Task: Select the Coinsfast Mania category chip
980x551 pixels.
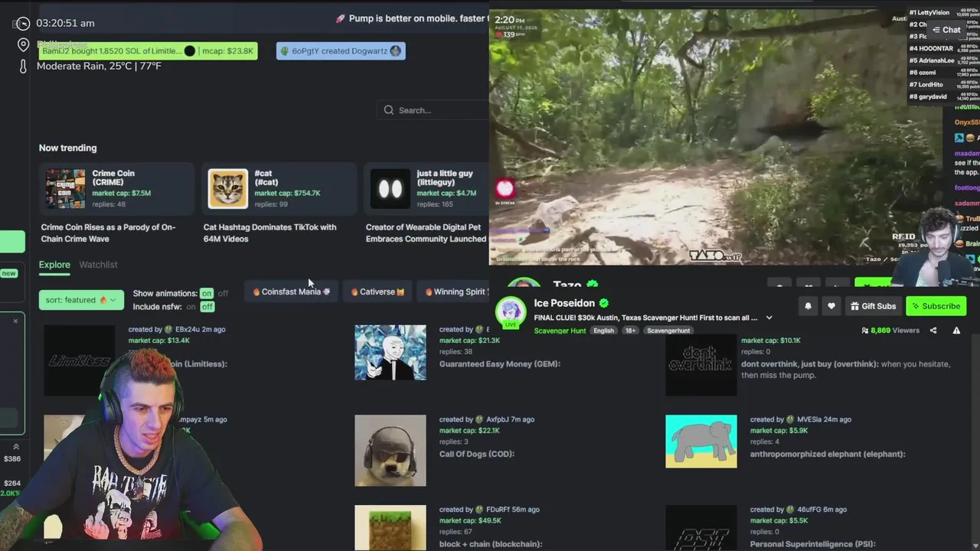Action: click(x=291, y=292)
